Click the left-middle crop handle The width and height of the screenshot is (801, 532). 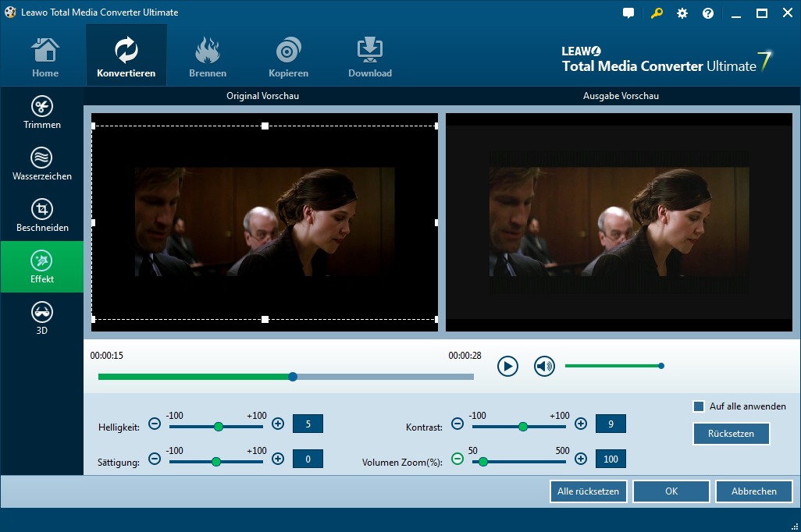pos(94,222)
